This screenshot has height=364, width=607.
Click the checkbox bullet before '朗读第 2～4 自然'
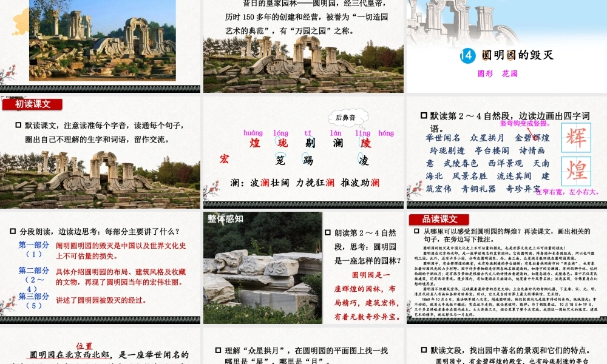[328, 232]
